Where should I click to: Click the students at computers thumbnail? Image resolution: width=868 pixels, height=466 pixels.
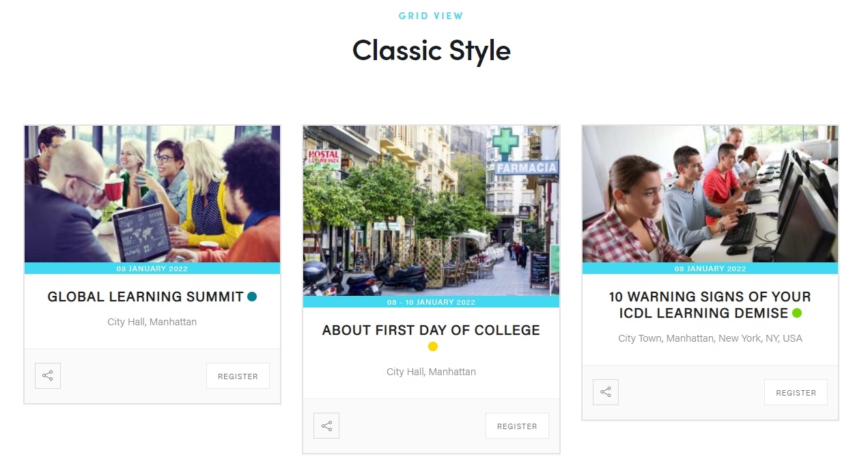[710, 194]
